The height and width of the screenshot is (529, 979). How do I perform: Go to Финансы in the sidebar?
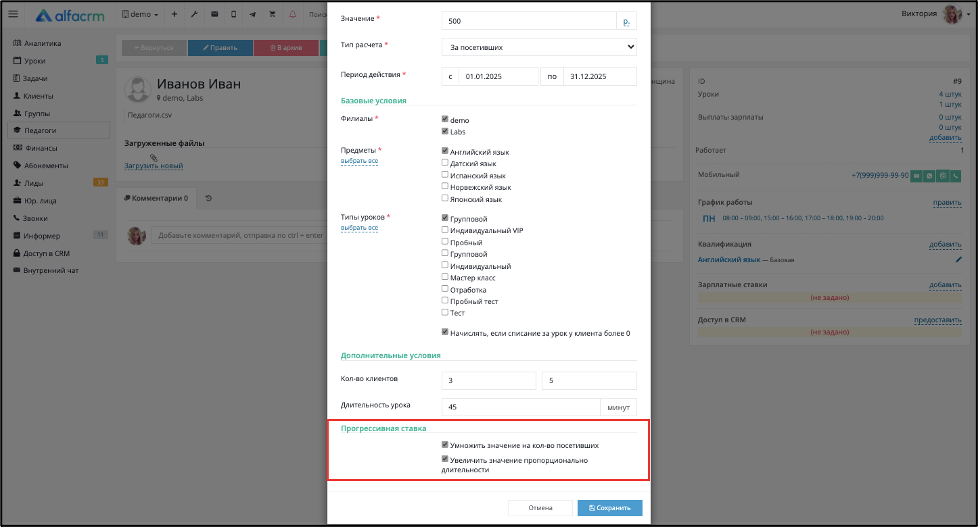tap(41, 148)
